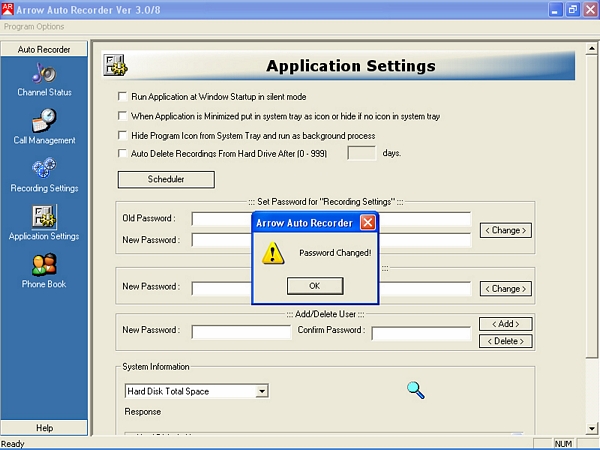
Task: Click the lower Change password button
Action: [505, 289]
